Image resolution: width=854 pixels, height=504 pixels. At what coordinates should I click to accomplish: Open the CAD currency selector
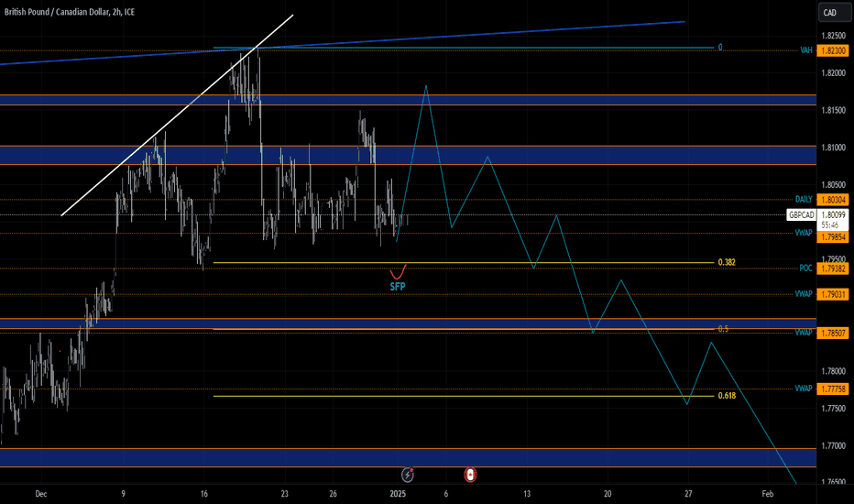(x=835, y=13)
